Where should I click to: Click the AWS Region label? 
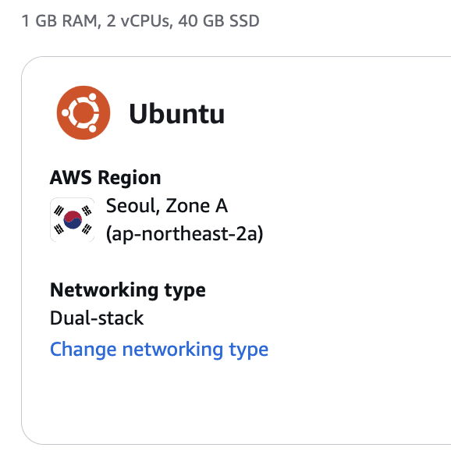[105, 178]
